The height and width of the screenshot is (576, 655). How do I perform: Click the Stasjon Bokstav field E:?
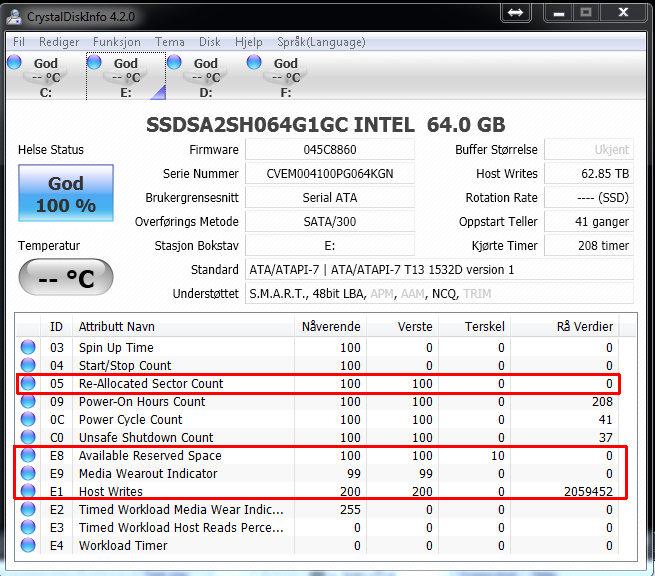(x=330, y=246)
